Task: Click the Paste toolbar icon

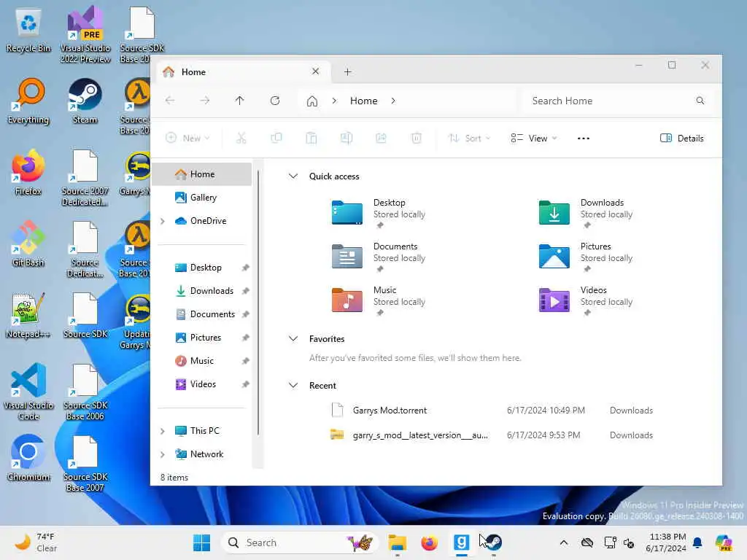Action: click(x=311, y=138)
